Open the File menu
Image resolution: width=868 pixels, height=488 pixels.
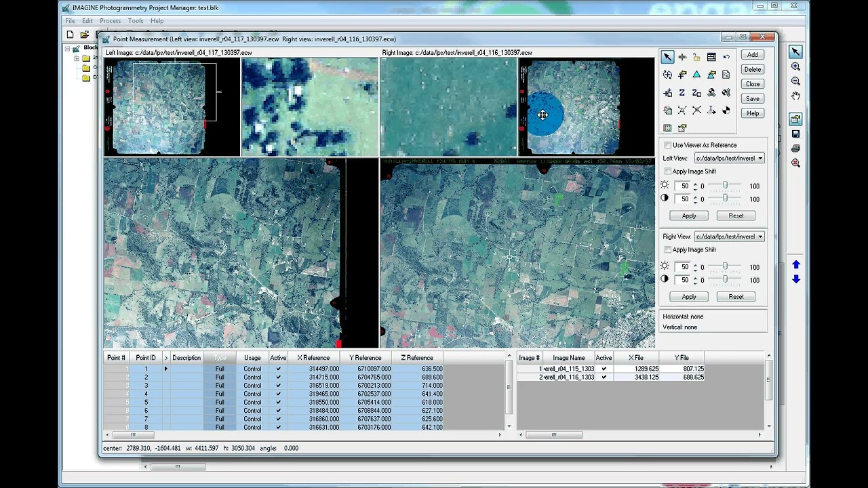pyautogui.click(x=70, y=21)
